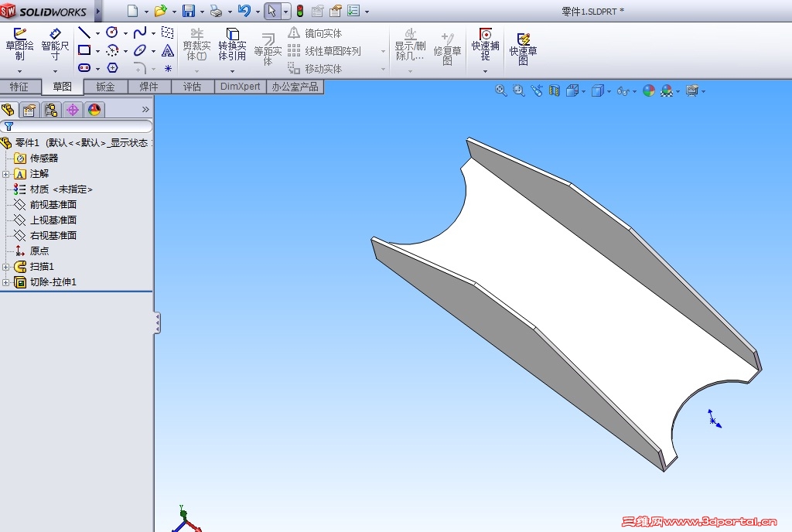Viewport: 792px width, 532px height.
Task: Open the DisplayManager panel tab
Action: pos(94,110)
